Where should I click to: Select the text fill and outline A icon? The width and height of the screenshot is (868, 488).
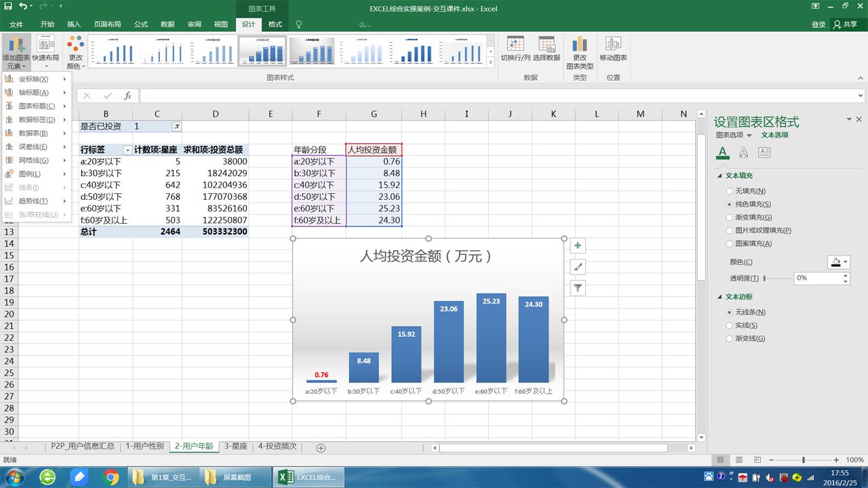click(x=723, y=152)
